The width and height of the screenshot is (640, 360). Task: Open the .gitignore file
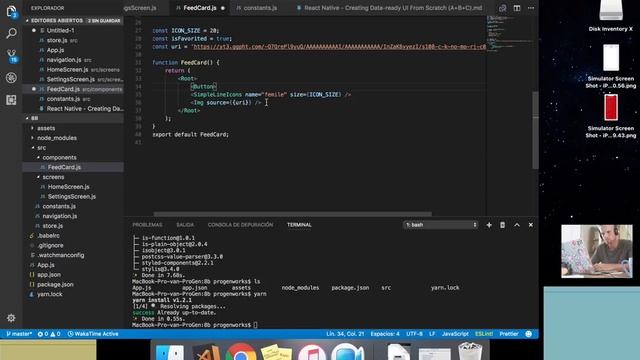[x=50, y=246]
